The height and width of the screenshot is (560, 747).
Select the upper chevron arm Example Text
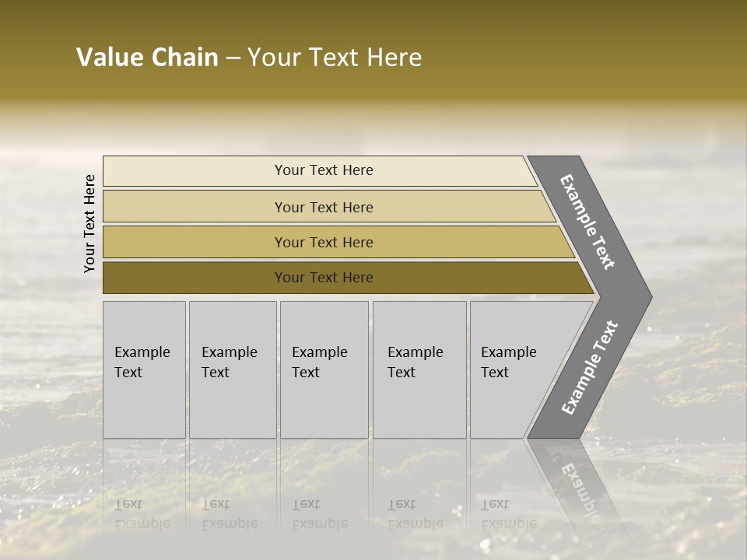[x=588, y=222]
